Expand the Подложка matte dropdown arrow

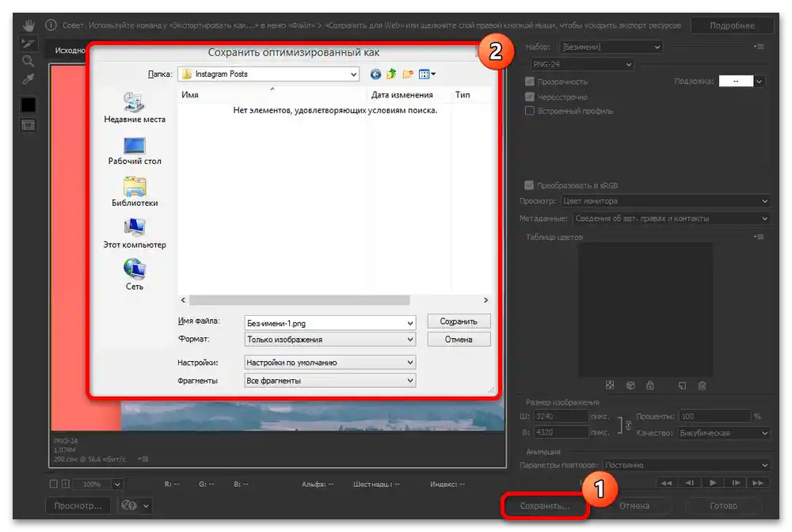(760, 82)
